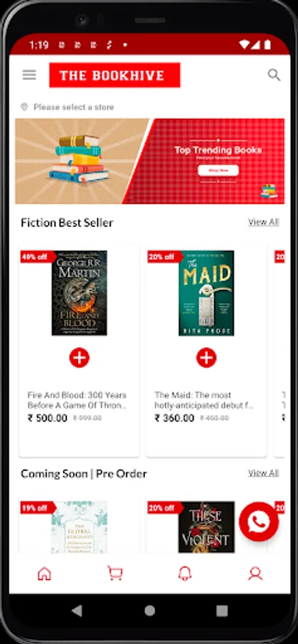
Task: Open the profile account icon
Action: [255, 573]
